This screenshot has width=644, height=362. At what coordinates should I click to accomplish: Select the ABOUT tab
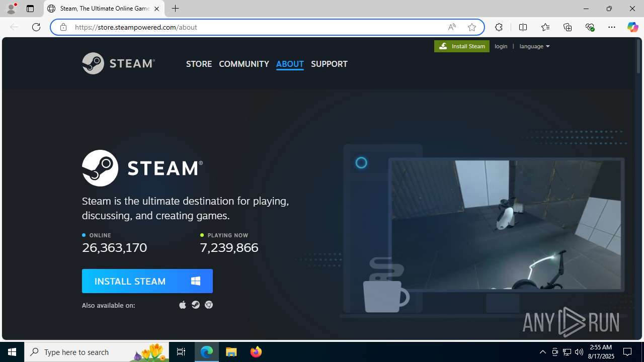[x=290, y=64]
